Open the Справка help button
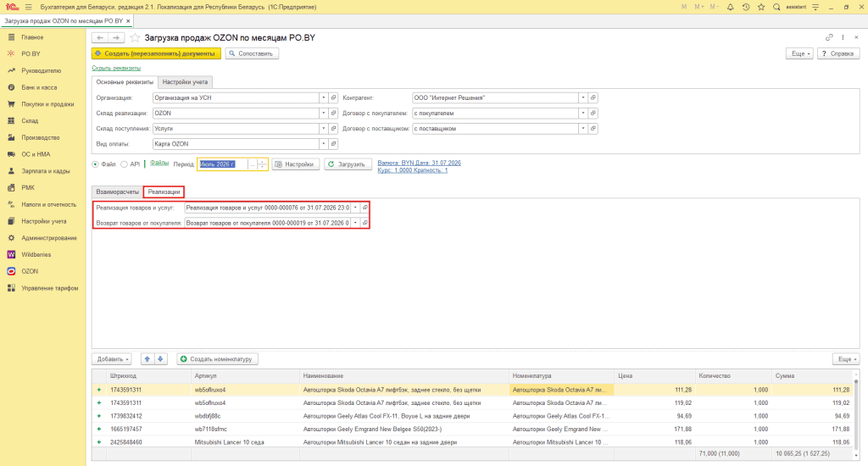Viewport: 868px width, 466px height. coord(838,53)
